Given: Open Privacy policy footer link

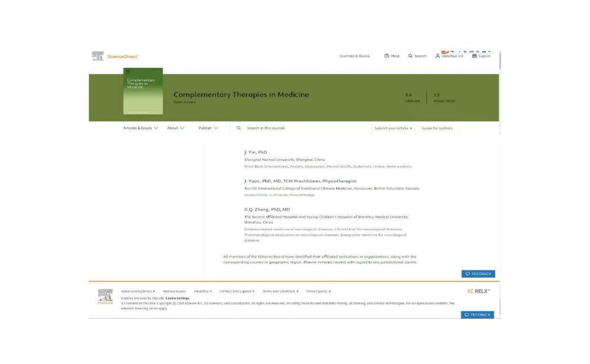Looking at the screenshot, I should [318, 292].
